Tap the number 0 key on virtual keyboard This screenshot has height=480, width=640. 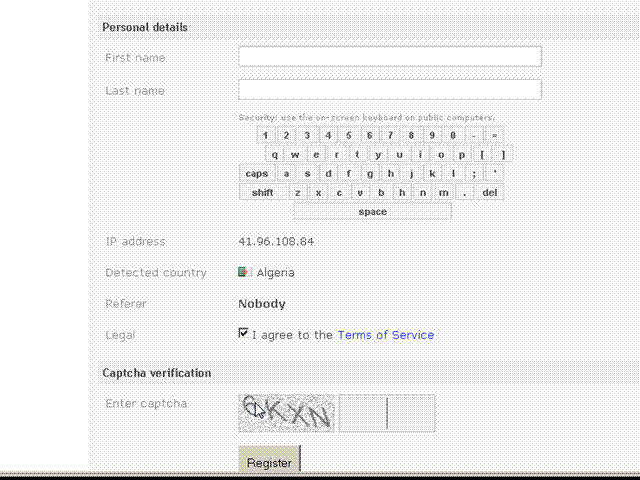453,135
